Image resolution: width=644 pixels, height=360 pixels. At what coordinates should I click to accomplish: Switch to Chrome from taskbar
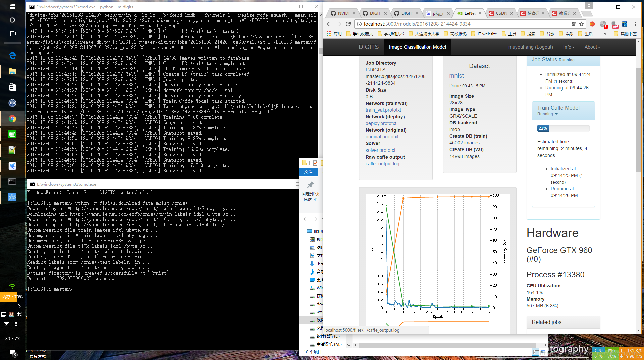click(12, 119)
